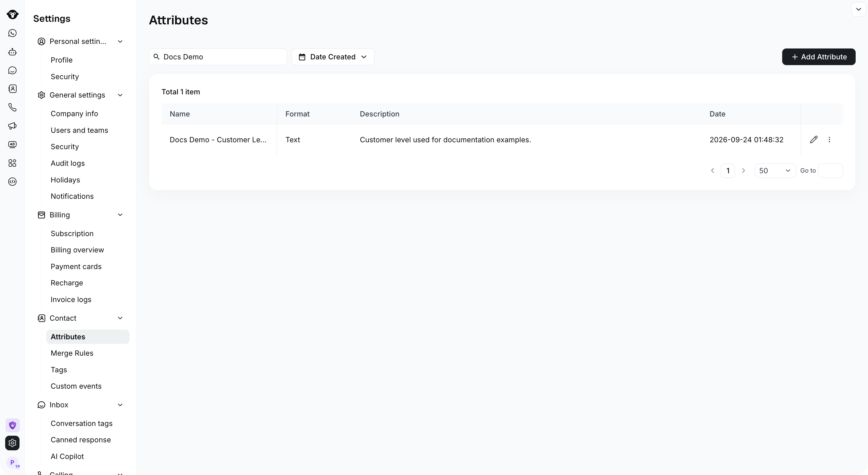Go to Profile settings
The width and height of the screenshot is (868, 475).
pos(62,60)
